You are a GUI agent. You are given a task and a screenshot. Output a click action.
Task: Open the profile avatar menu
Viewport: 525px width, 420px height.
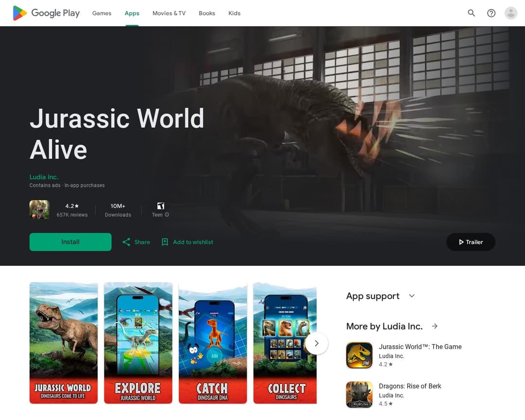click(510, 13)
